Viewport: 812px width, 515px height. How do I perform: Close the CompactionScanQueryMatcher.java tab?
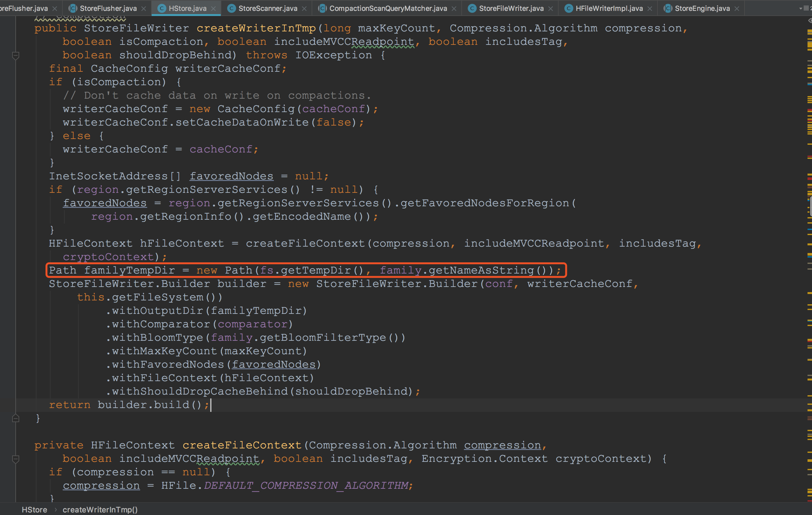(454, 8)
